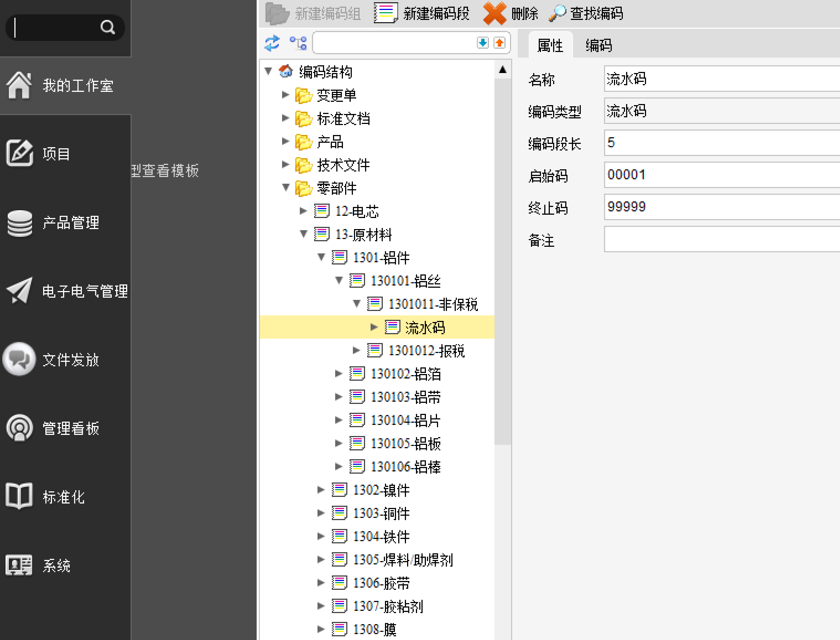Click the tree structure icon beside refresh
Image resolution: width=840 pixels, height=640 pixels.
click(x=298, y=43)
